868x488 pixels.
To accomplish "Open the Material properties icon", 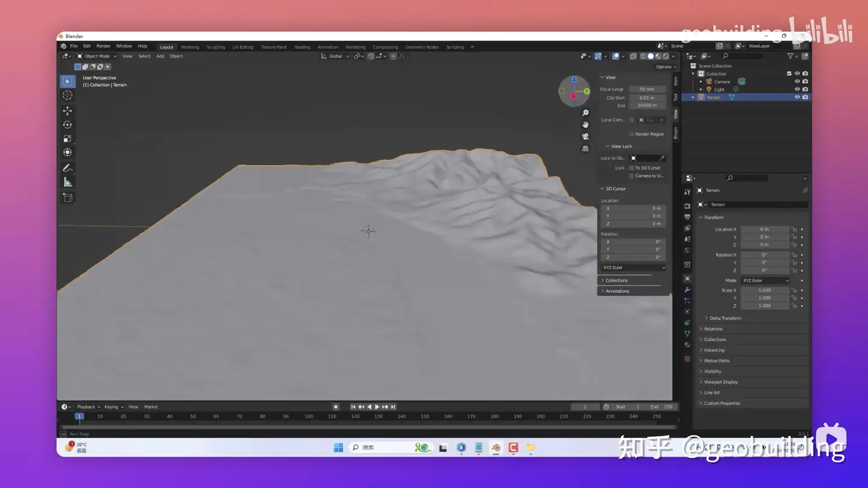I will pos(687,345).
